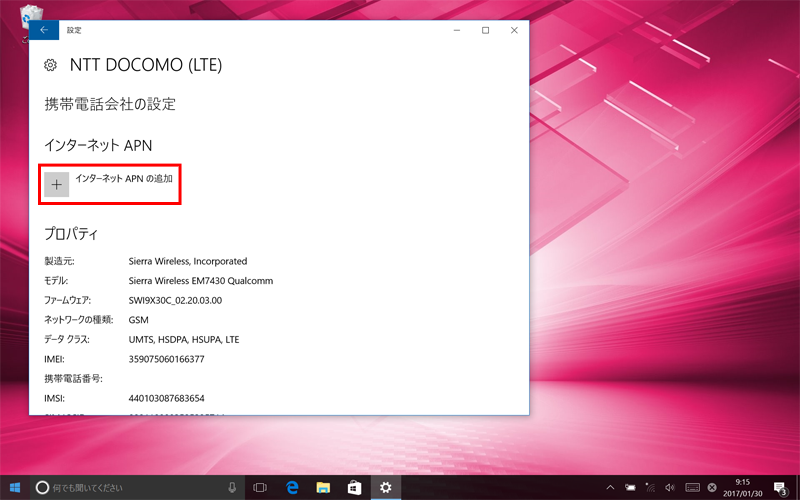This screenshot has height=500, width=800.
Task: Click the 'プロパティ' heading
Action: [71, 234]
